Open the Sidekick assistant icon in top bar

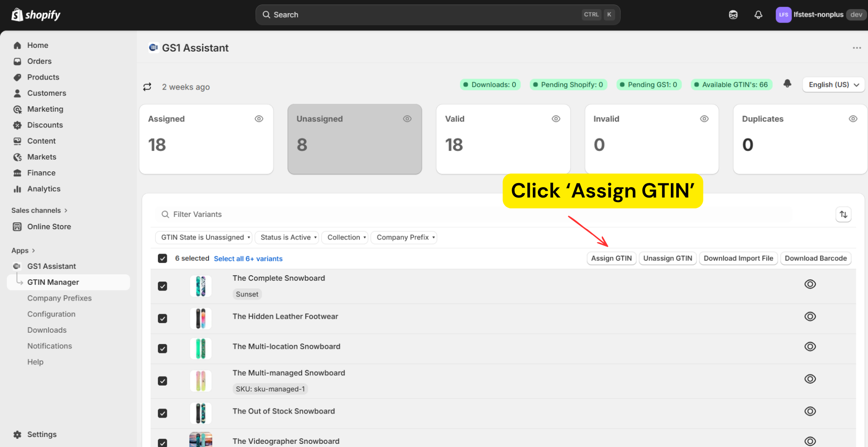point(733,15)
